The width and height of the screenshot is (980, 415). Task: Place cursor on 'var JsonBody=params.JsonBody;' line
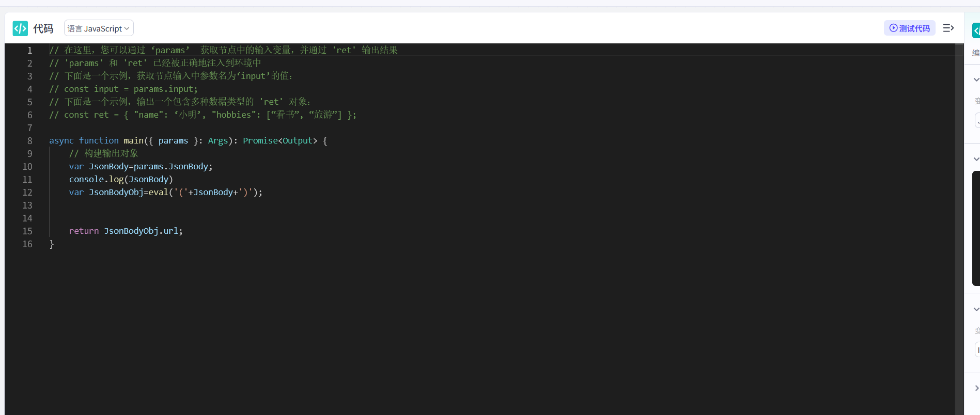[141, 167]
